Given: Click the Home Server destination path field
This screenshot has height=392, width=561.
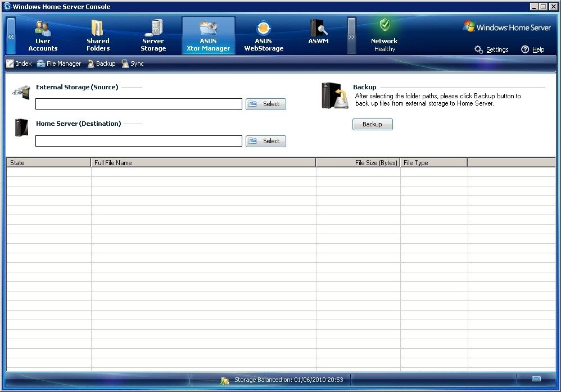Looking at the screenshot, I should 139,141.
